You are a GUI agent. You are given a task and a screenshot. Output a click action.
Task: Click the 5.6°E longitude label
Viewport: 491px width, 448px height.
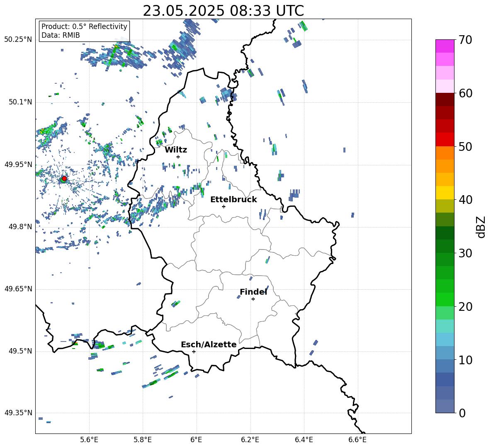[89, 440]
